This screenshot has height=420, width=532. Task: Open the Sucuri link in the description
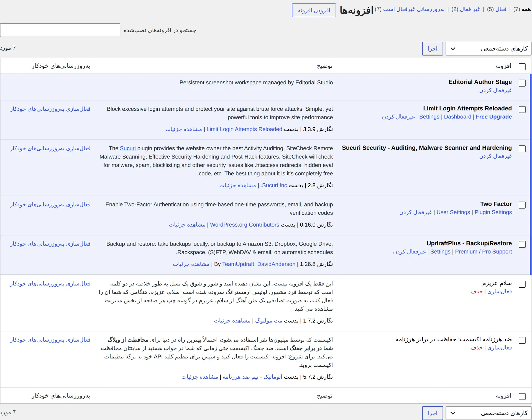click(x=128, y=148)
